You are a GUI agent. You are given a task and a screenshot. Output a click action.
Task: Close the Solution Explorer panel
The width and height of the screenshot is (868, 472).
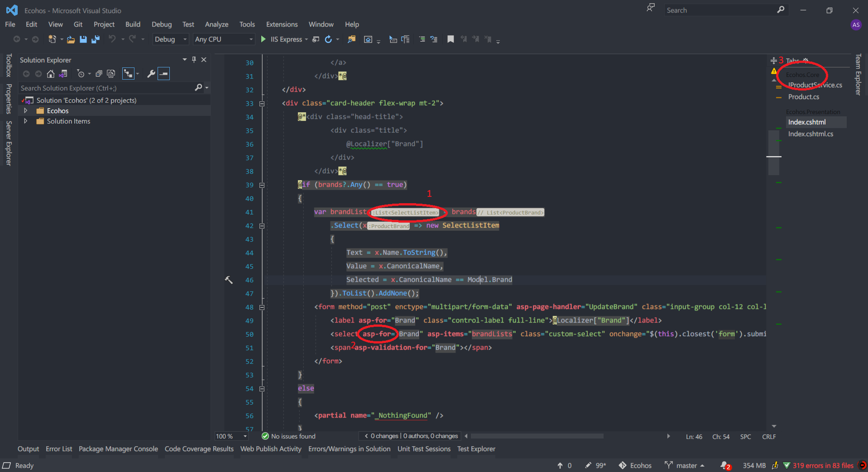pyautogui.click(x=204, y=60)
